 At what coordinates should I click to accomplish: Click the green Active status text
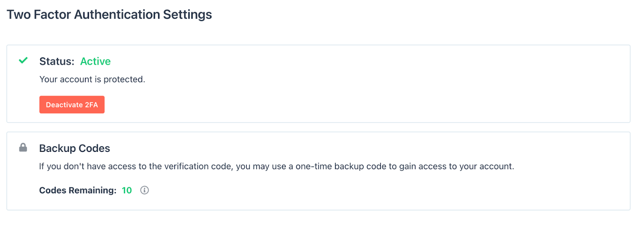pos(95,61)
